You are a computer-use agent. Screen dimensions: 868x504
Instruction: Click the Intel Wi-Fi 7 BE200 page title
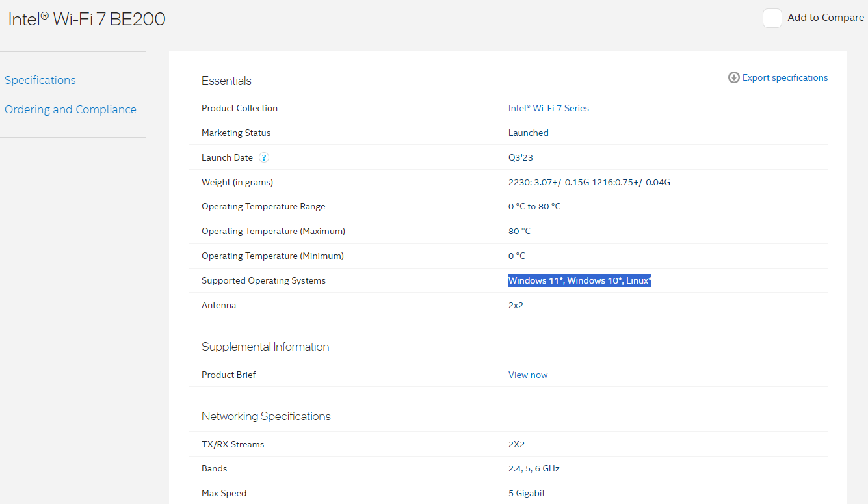click(x=87, y=20)
